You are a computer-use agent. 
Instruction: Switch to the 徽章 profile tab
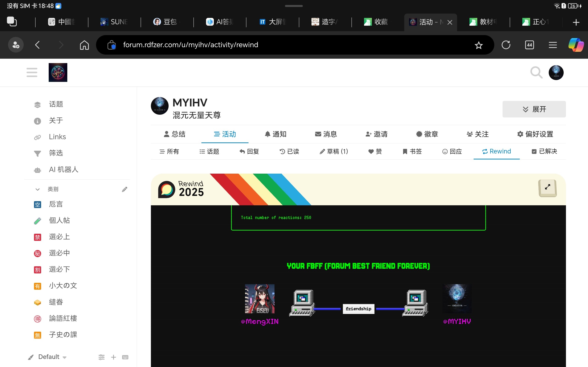427,134
